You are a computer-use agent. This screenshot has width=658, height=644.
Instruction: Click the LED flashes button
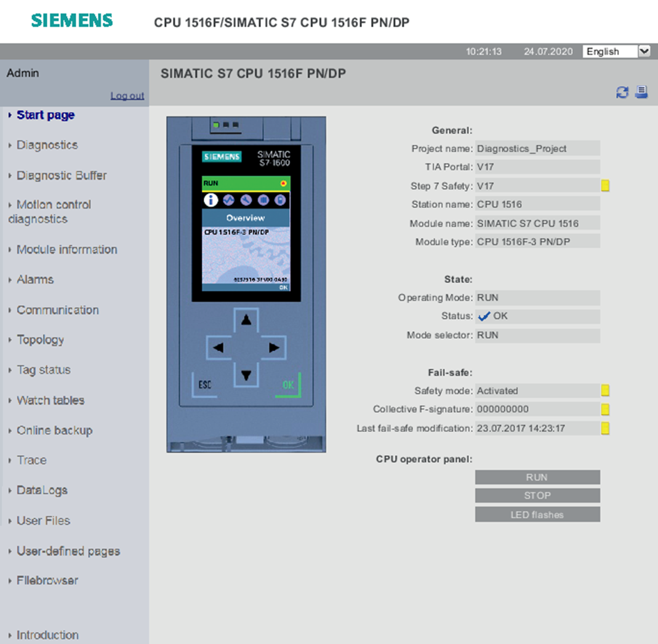(x=537, y=514)
